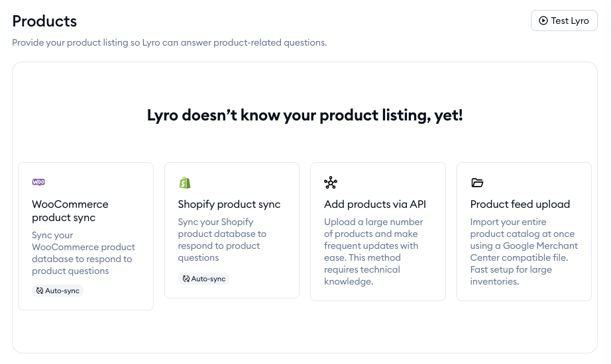Click the sync icon in Shopify Auto-sync badge

[x=186, y=279]
